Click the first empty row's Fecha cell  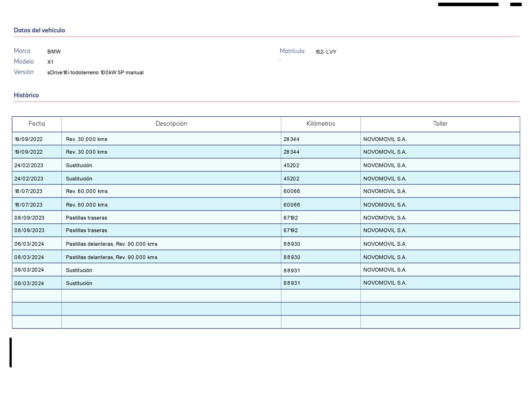[x=37, y=296]
